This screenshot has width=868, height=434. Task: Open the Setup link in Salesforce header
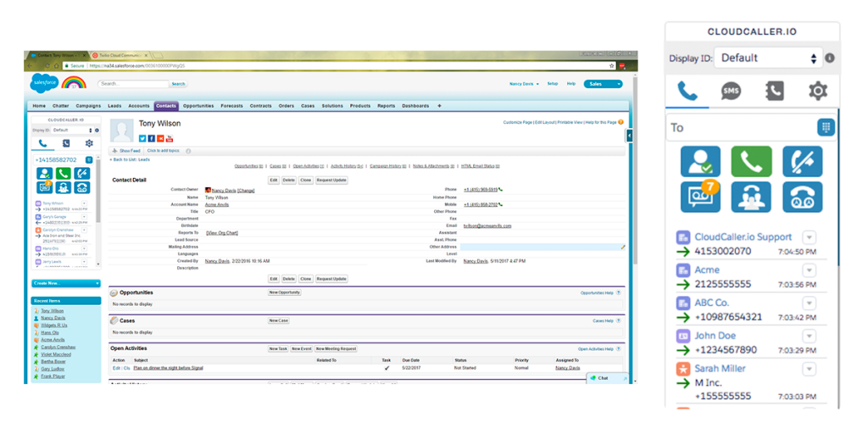click(x=553, y=84)
